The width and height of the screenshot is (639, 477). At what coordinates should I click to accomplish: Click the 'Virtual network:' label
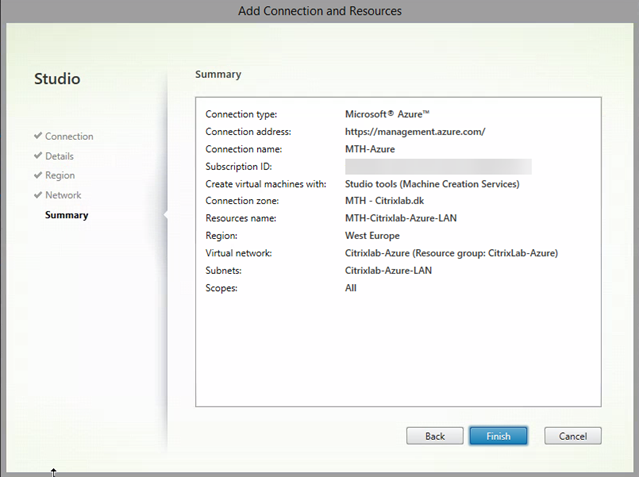238,253
